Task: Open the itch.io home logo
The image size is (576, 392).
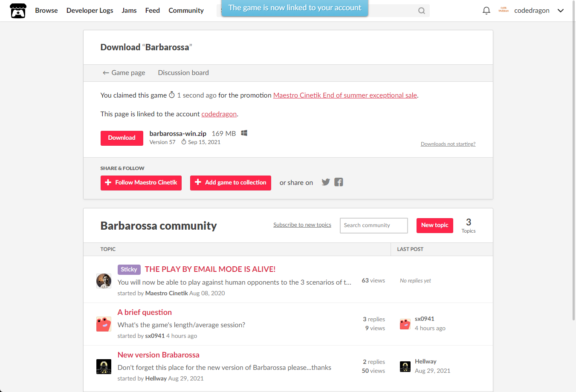Action: pyautogui.click(x=18, y=11)
